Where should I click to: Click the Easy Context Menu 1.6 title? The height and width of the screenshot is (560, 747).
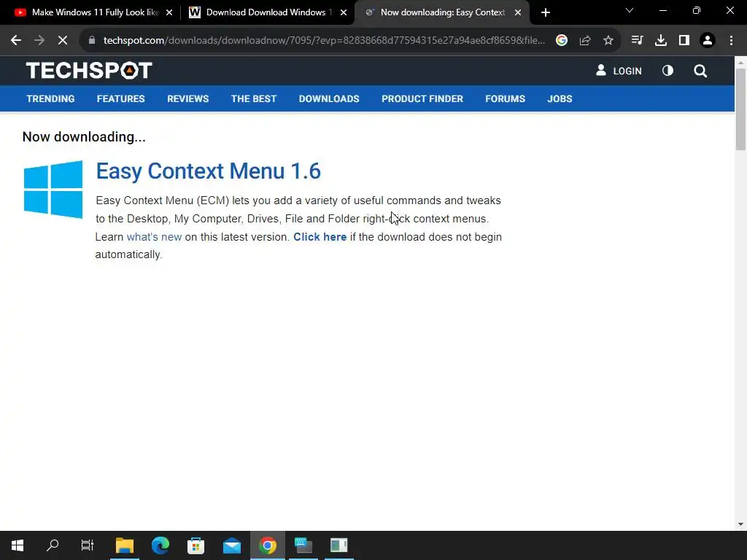point(208,171)
